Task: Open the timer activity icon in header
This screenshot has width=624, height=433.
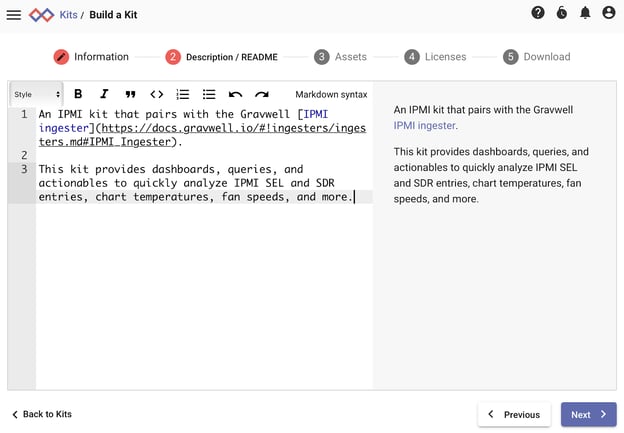Action: point(562,13)
